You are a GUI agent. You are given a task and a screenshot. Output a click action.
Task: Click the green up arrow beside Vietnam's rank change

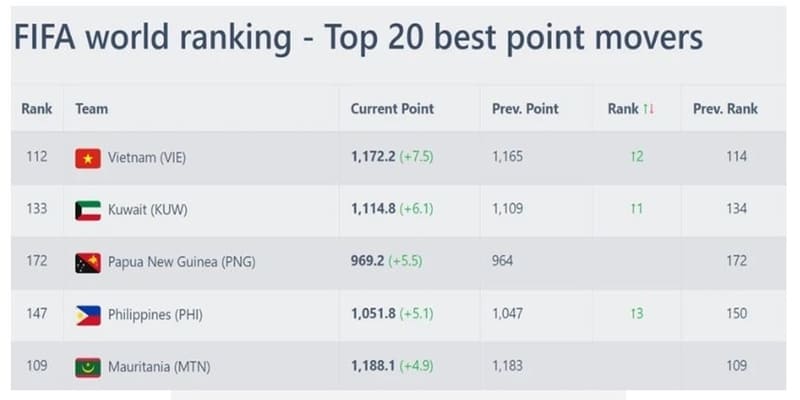[633, 157]
